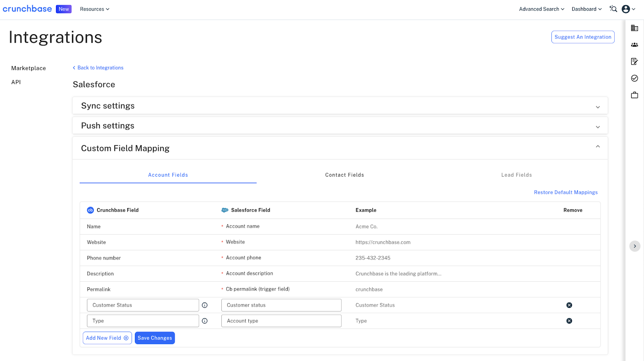Viewport: 644px width, 361px height.
Task: Remove the Type mapping row
Action: (569, 321)
